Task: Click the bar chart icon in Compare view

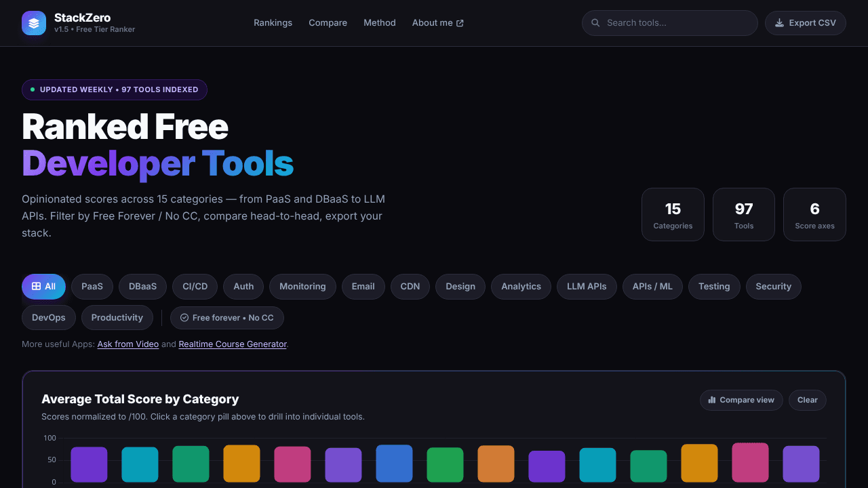Action: click(x=712, y=400)
